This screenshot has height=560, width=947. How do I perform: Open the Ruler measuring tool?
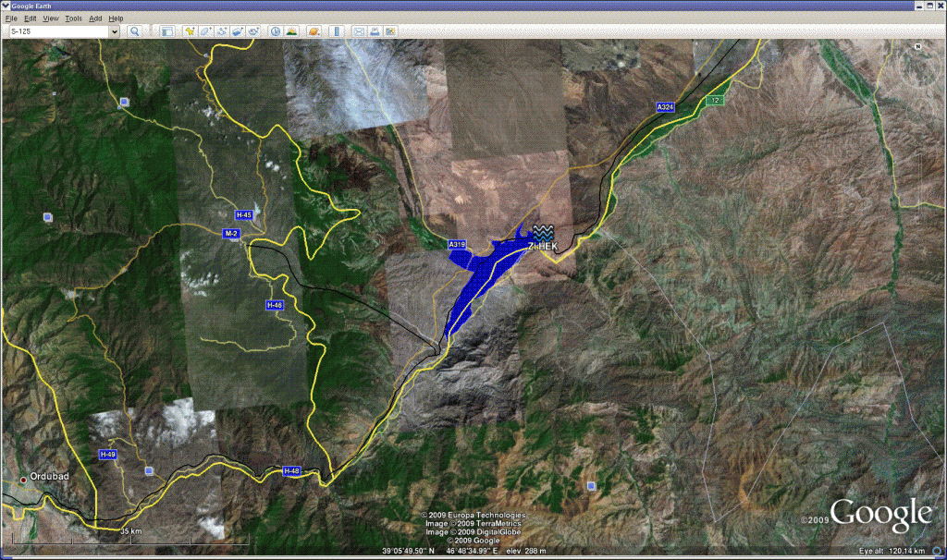(x=336, y=31)
